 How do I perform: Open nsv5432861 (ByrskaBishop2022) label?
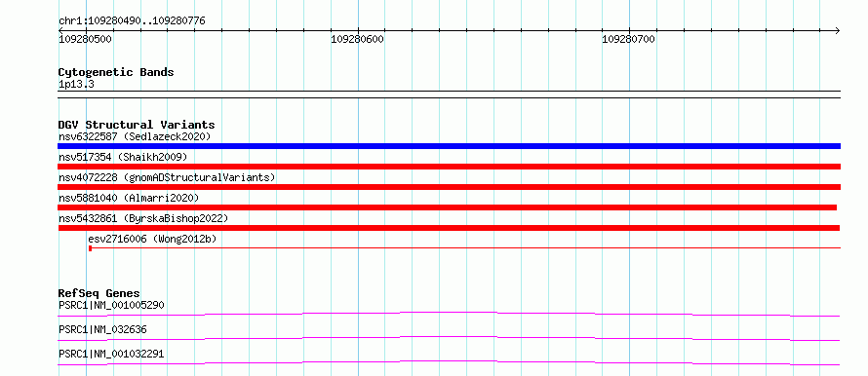pyautogui.click(x=143, y=218)
